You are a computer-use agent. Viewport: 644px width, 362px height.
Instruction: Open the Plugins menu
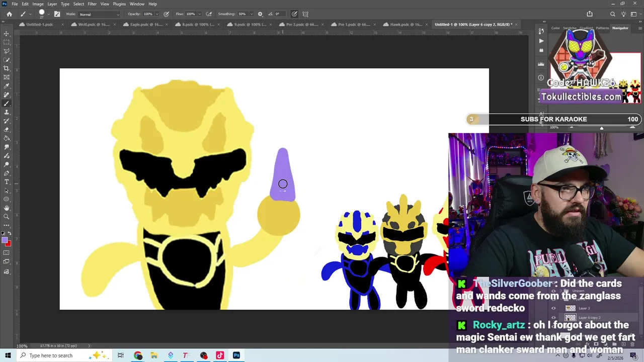tap(119, 4)
